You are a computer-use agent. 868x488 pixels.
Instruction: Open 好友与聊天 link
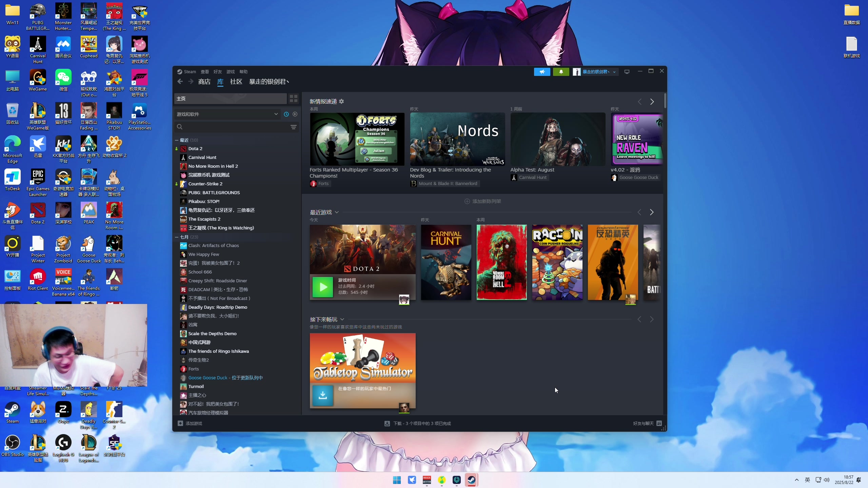pyautogui.click(x=643, y=423)
